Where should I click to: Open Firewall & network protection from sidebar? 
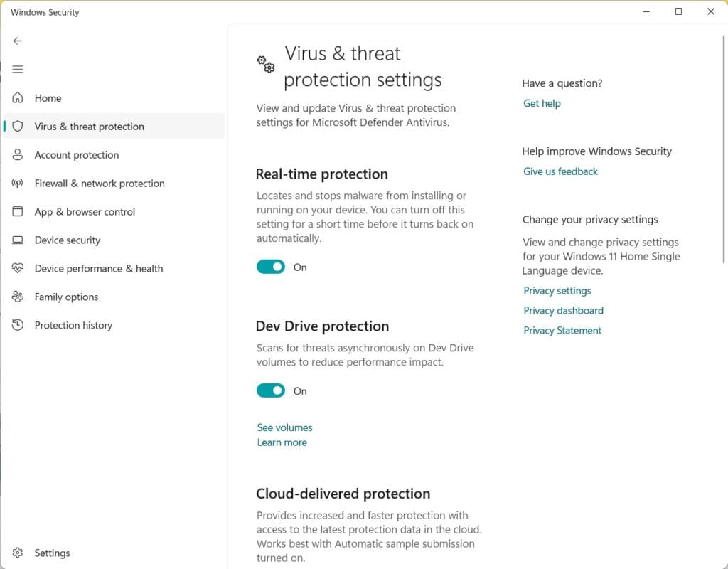(99, 183)
